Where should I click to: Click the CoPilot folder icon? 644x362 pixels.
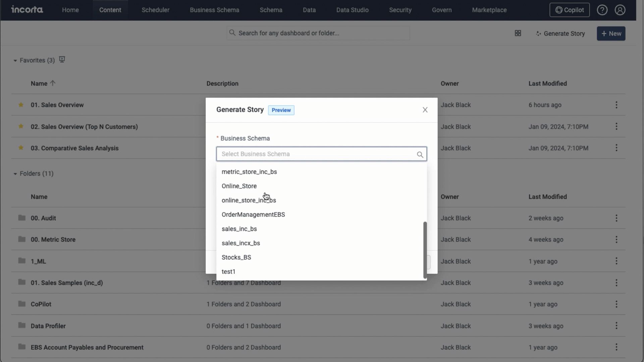pyautogui.click(x=22, y=304)
